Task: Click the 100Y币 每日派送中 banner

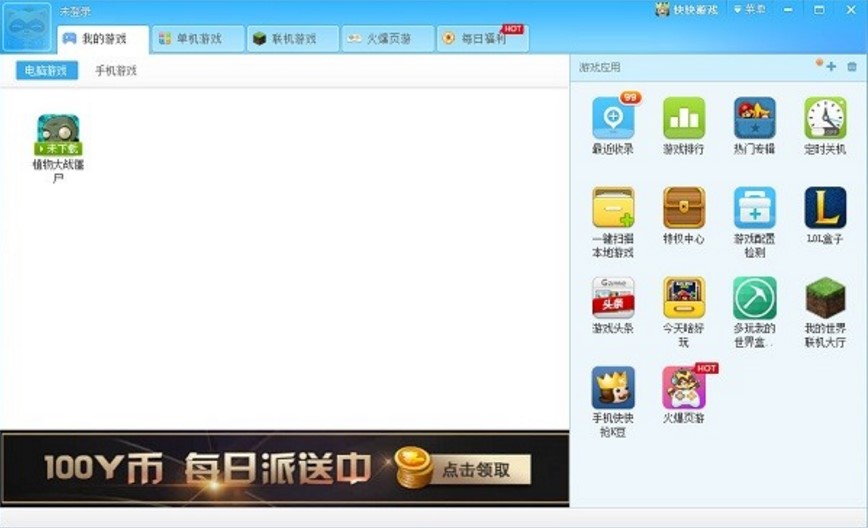Action: [x=285, y=468]
